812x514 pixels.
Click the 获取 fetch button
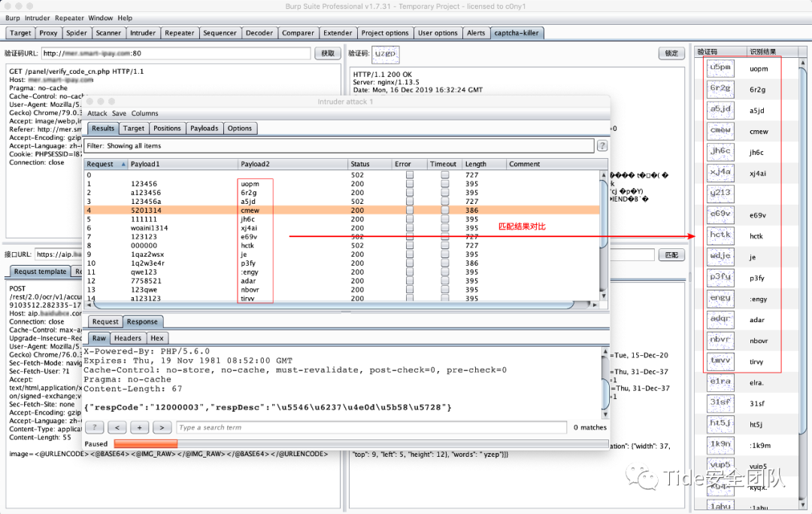pos(328,53)
